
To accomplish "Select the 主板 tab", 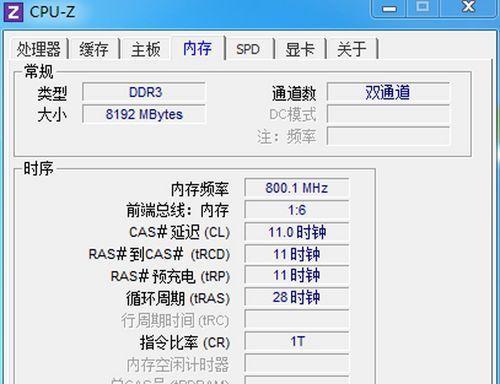I will pos(146,49).
